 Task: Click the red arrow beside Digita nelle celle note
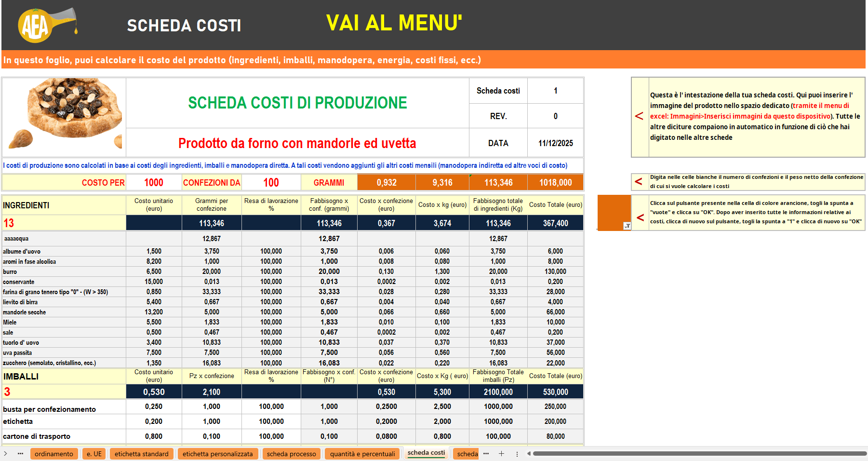pyautogui.click(x=639, y=181)
